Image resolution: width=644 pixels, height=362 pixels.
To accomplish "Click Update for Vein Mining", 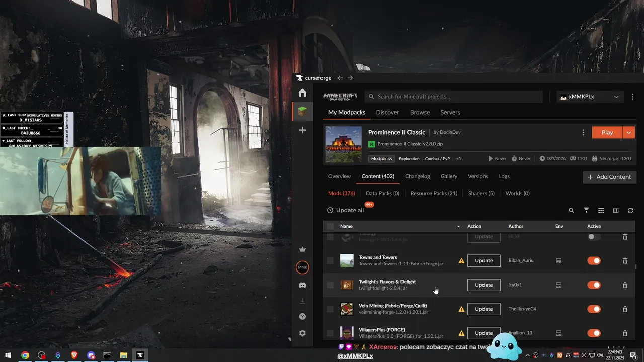I will pos(484,309).
